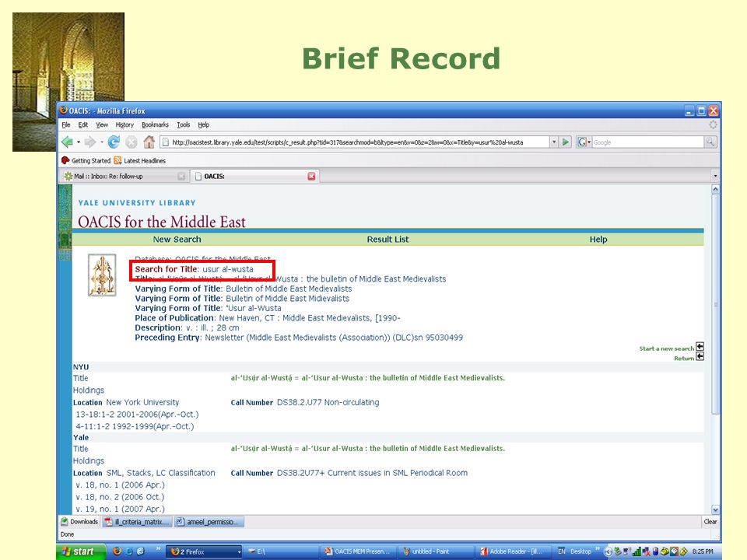Screen dimensions: 747x560
Task: Click the 8:25 PM system clock
Action: (x=703, y=551)
